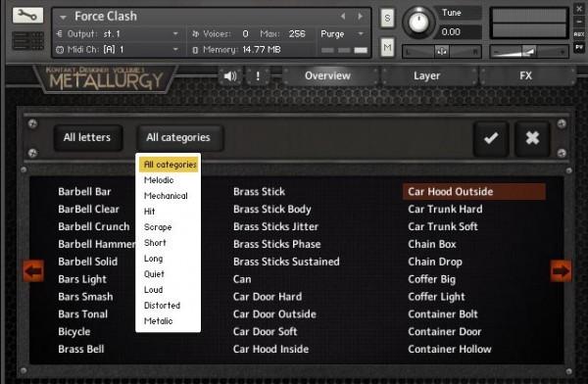Screen dimensions: 588x384
Task: Choose the Car Hood Inside sound
Action: [x=270, y=349]
